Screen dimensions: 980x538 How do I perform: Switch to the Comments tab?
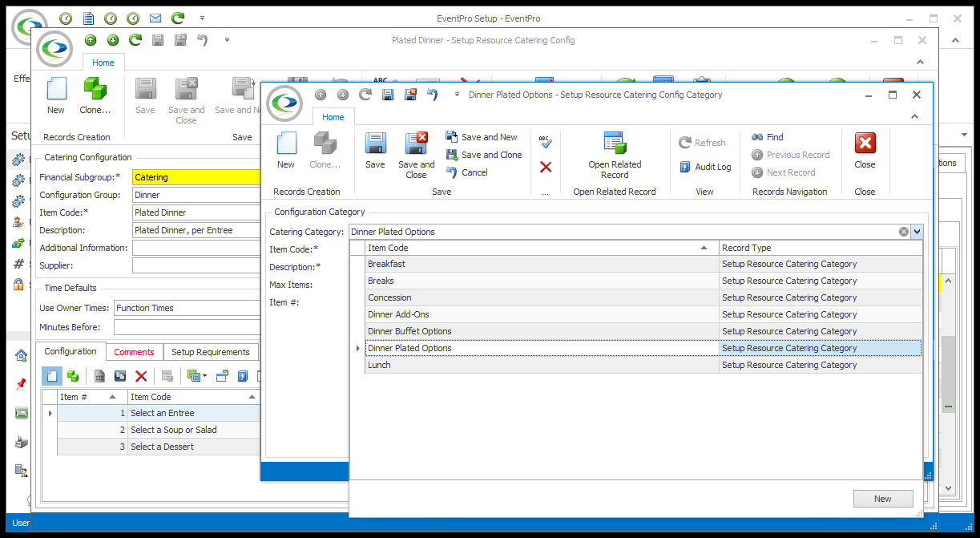pyautogui.click(x=134, y=352)
